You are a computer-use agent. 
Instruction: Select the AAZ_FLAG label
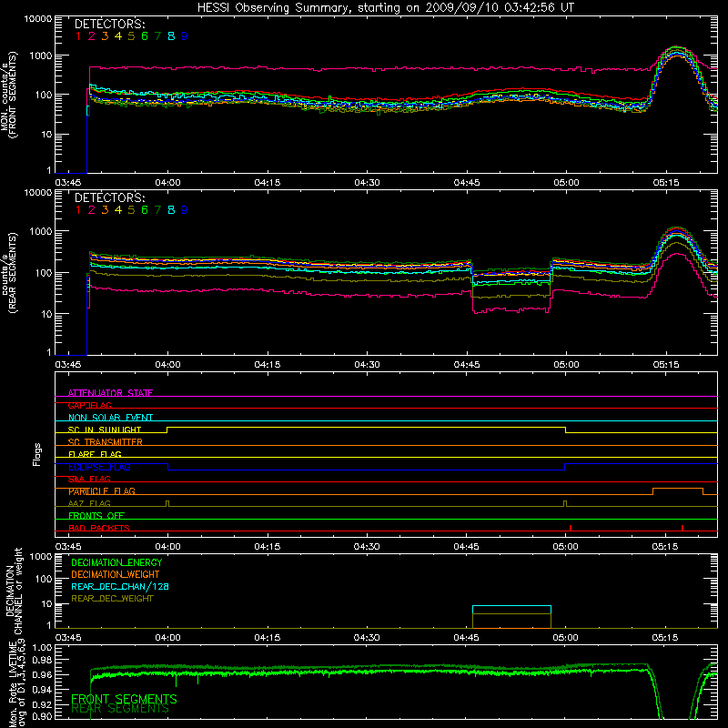point(89,503)
